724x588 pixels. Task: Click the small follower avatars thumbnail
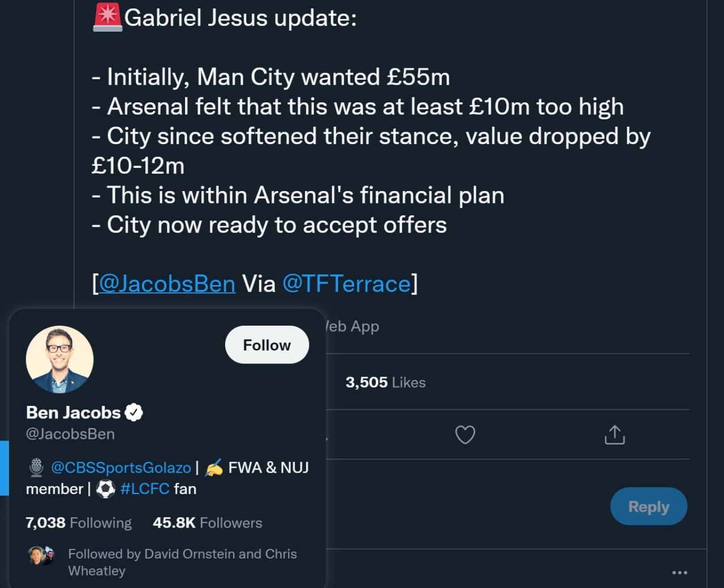tap(41, 556)
